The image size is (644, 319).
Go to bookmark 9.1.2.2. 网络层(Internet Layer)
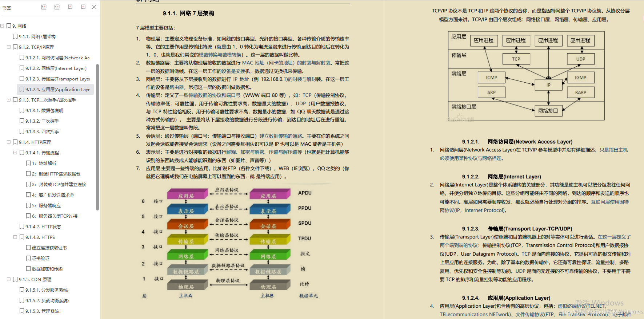56,68
